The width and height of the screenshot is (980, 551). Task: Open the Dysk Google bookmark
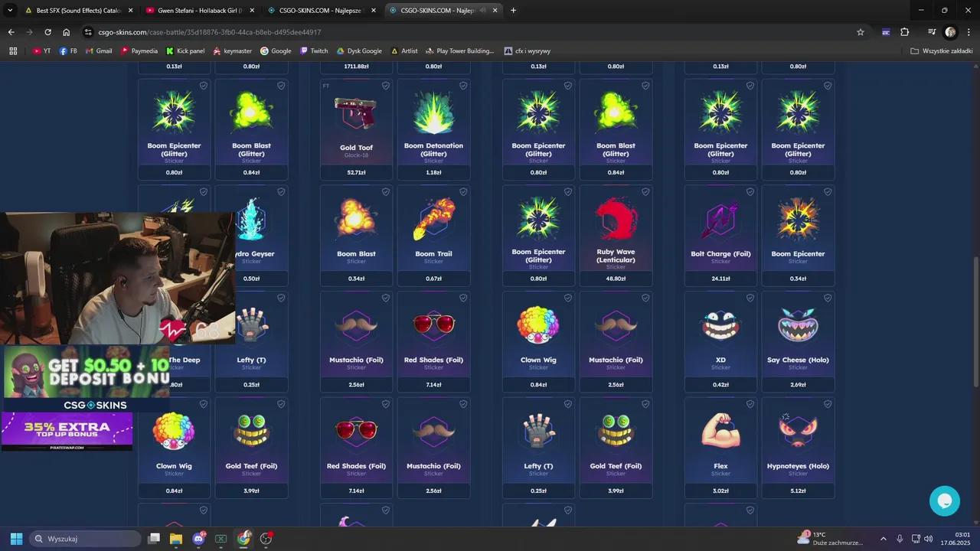click(358, 51)
